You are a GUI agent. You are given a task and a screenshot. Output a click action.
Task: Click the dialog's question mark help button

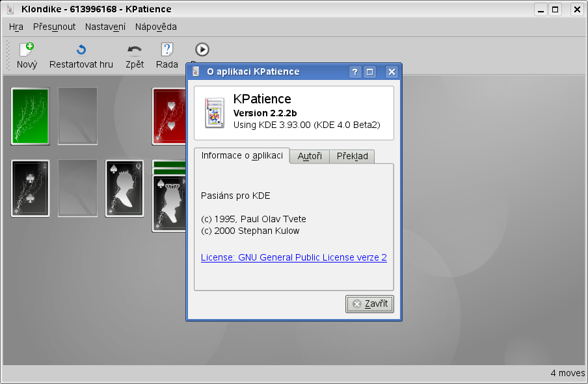point(355,72)
